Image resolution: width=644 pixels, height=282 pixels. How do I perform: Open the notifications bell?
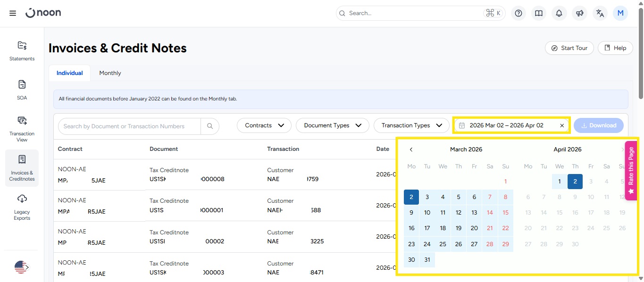[x=559, y=13]
